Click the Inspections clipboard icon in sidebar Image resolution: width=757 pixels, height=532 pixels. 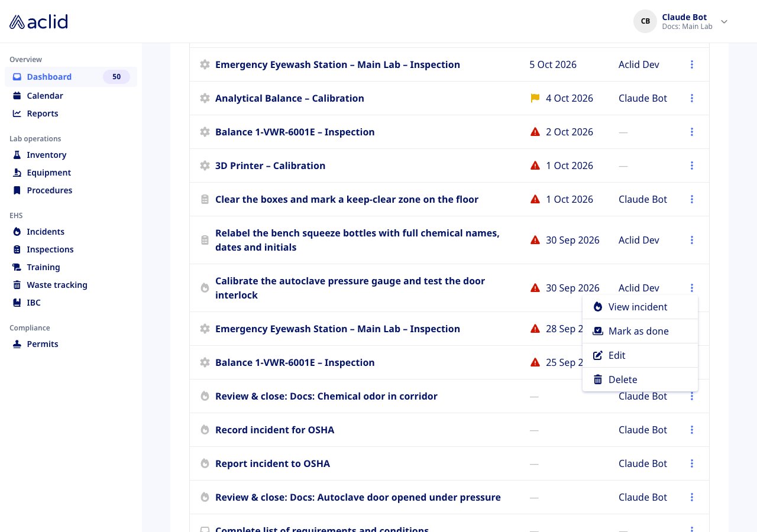17,249
